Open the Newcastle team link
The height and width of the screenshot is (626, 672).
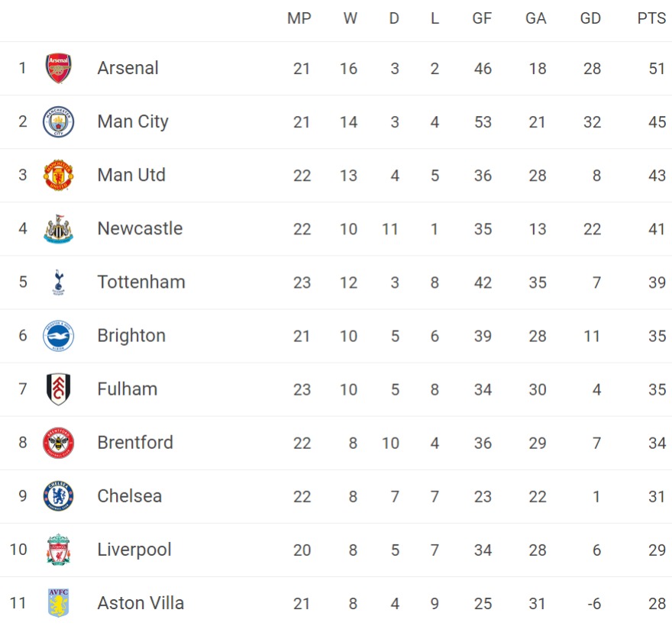point(140,228)
